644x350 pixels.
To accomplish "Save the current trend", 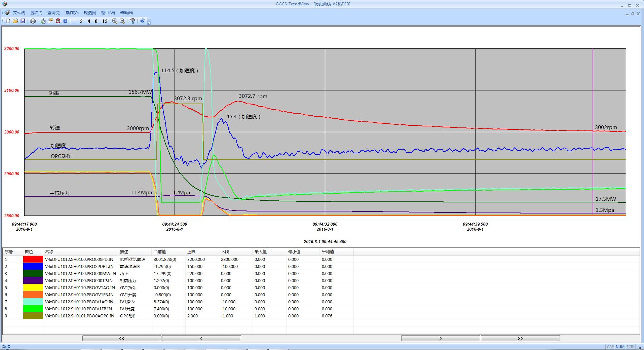I will pyautogui.click(x=23, y=21).
